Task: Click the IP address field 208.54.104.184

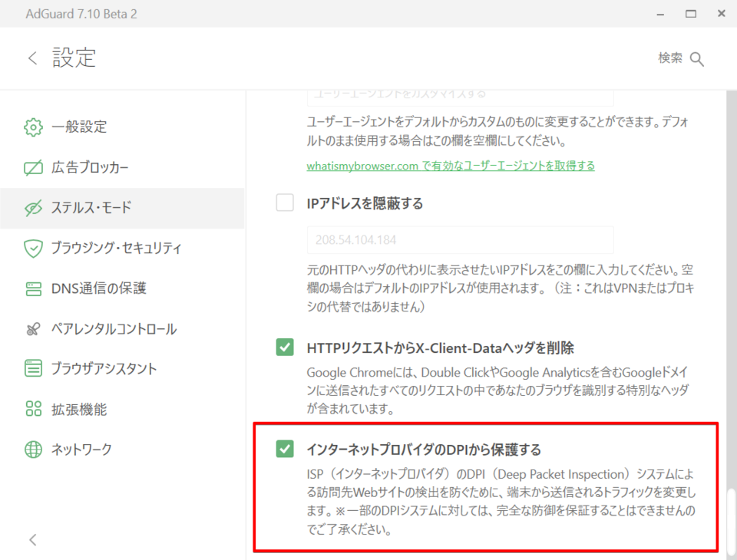Action: point(460,239)
